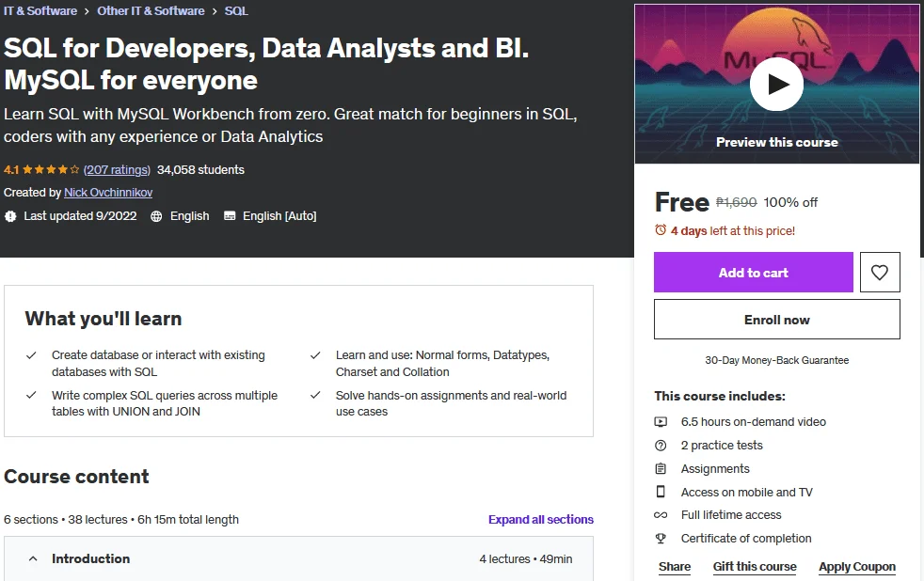The height and width of the screenshot is (581, 924).
Task: Click the Full lifetime access text
Action: click(x=731, y=515)
